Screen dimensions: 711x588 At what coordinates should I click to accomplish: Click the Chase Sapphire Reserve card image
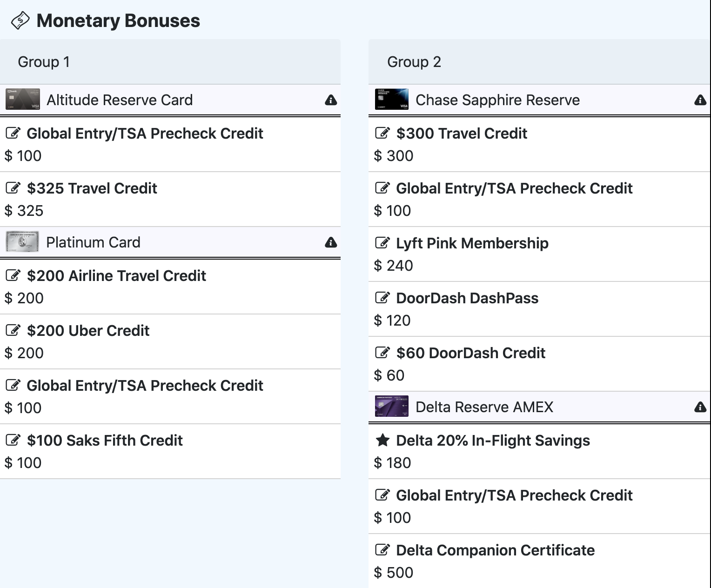click(x=392, y=99)
